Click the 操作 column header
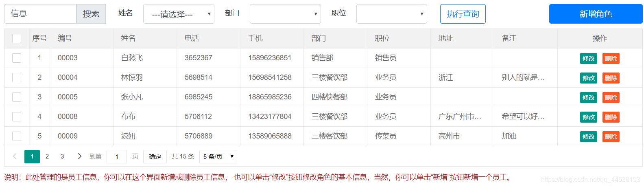 pyautogui.click(x=600, y=38)
